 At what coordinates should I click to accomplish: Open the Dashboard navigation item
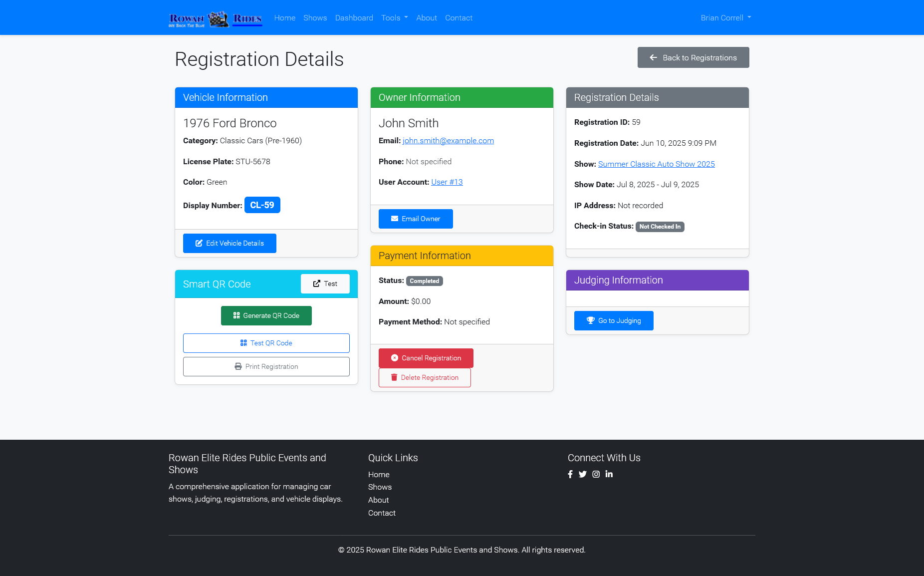[354, 17]
